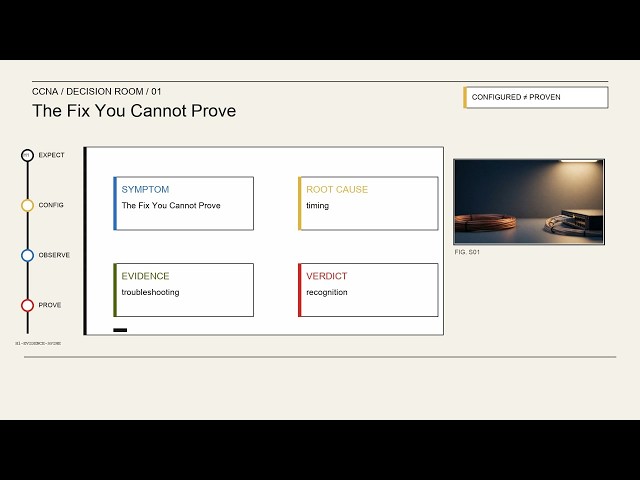Click the OBSERVE label text
The width and height of the screenshot is (640, 480).
coord(54,256)
